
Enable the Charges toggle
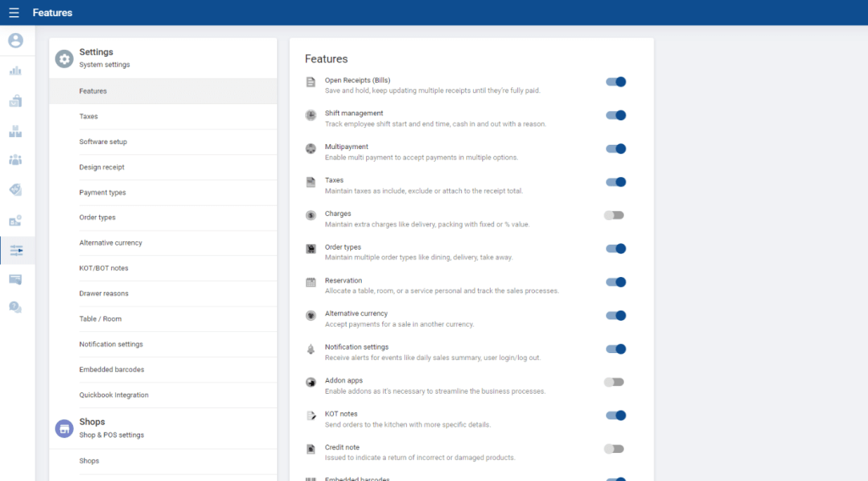(614, 215)
